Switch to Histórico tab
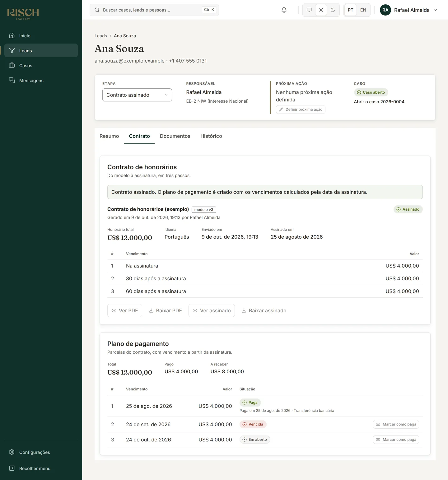Image resolution: width=448 pixels, height=480 pixels. (211, 136)
